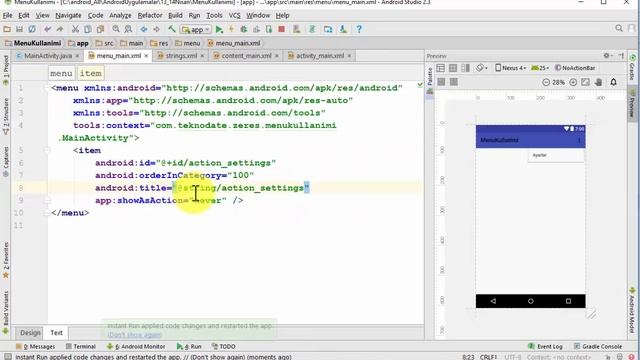
Task: Open the Event Log
Action: coord(545,346)
